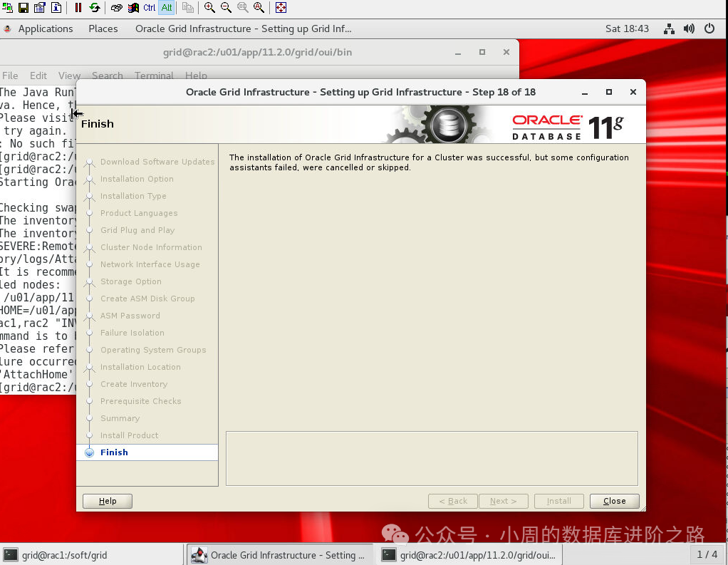This screenshot has width=728, height=565.
Task: Click the clipboard copy toolbar icon
Action: pyautogui.click(x=188, y=7)
